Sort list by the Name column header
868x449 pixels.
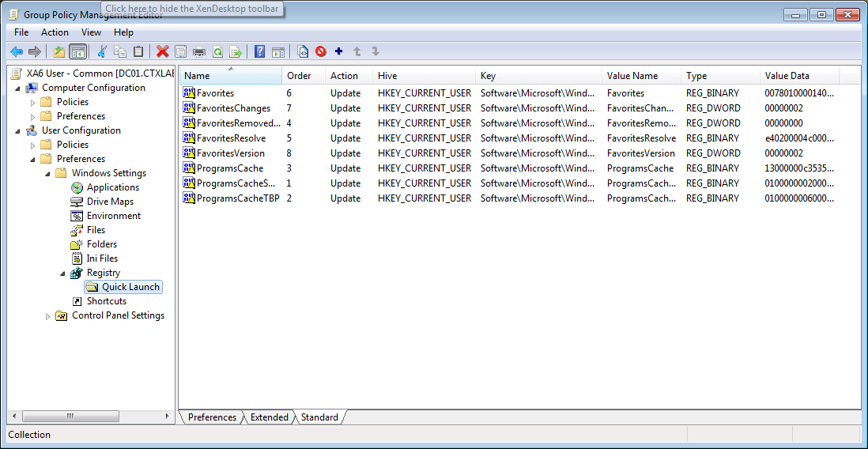click(x=230, y=76)
